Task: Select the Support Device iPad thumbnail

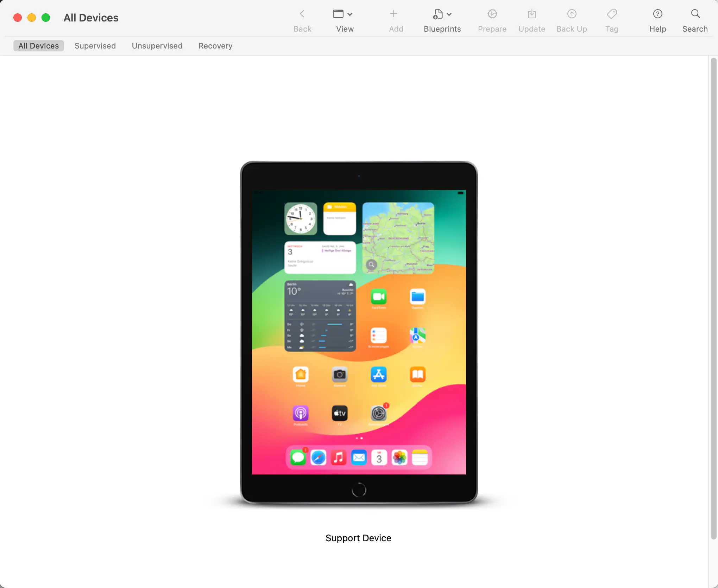Action: [x=359, y=334]
